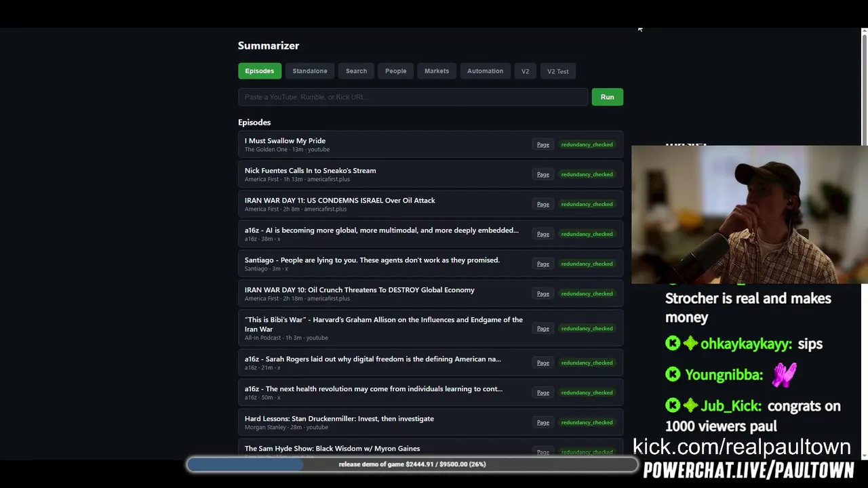868x488 pixels.
Task: Select Hard Lessons: Stan Druckenmiller title
Action: coord(339,419)
